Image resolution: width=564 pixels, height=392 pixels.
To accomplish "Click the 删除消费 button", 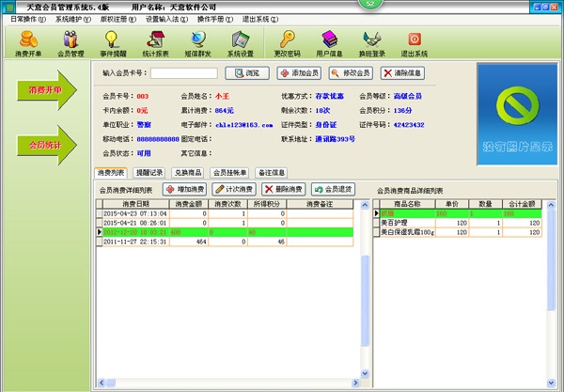I will coord(284,189).
